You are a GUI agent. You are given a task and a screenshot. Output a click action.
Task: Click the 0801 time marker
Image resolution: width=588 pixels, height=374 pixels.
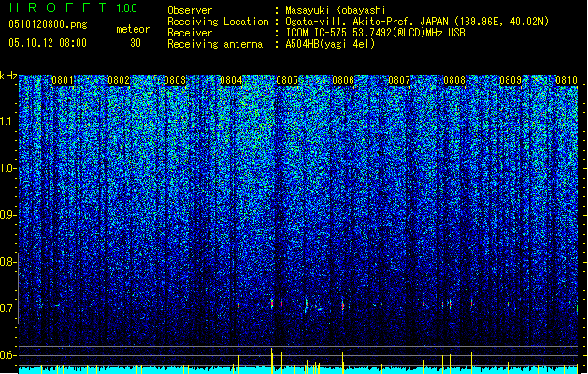pyautogui.click(x=63, y=80)
